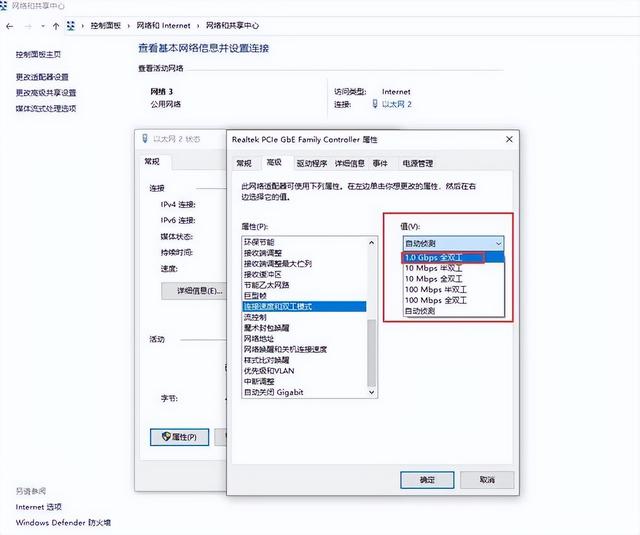
Task: Open 更改高级共享设置 link
Action: tap(46, 93)
